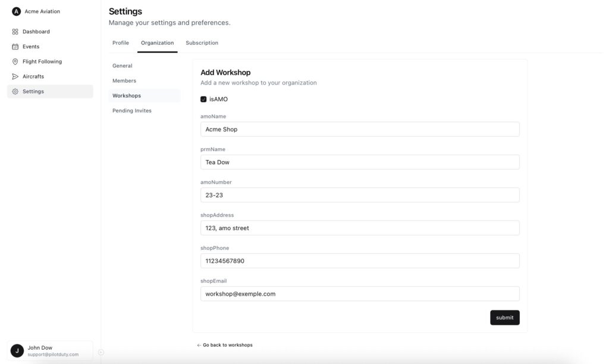Click the Flight Following location pin icon
This screenshot has width=609, height=364.
tap(15, 61)
